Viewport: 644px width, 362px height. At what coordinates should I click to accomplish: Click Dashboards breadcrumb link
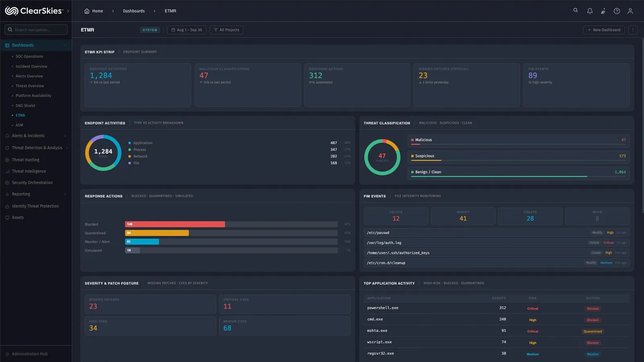(x=134, y=11)
